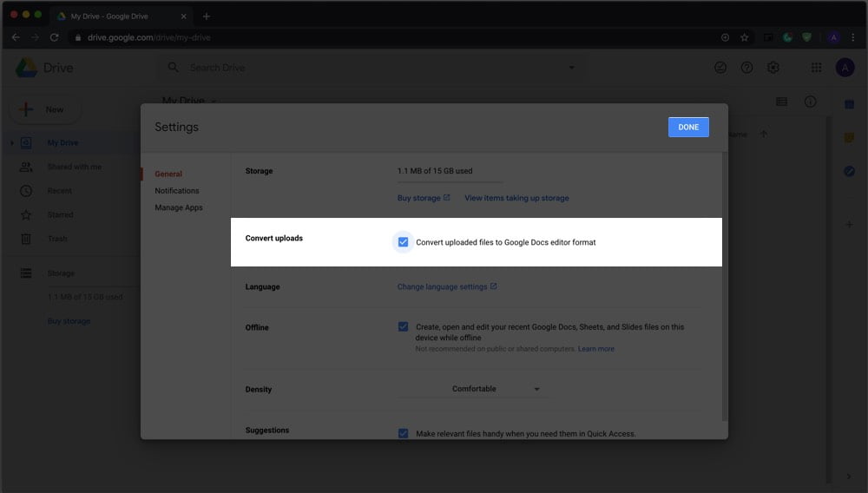Select the General settings tab
This screenshot has height=493, width=868.
[168, 174]
